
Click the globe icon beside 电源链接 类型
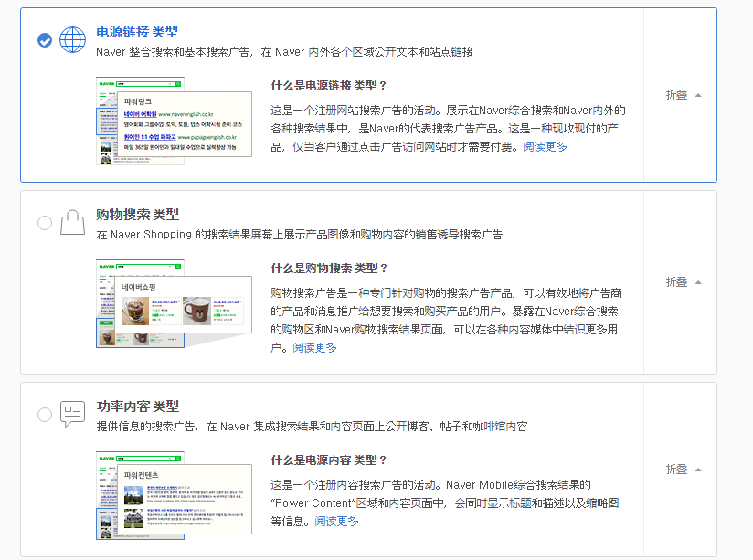[72, 39]
